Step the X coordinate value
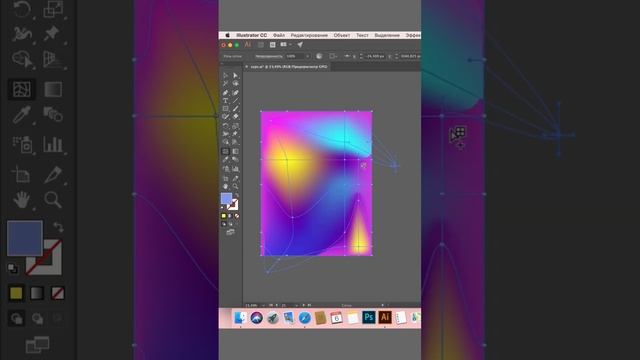Viewport: 640px width, 360px height. coord(362,56)
